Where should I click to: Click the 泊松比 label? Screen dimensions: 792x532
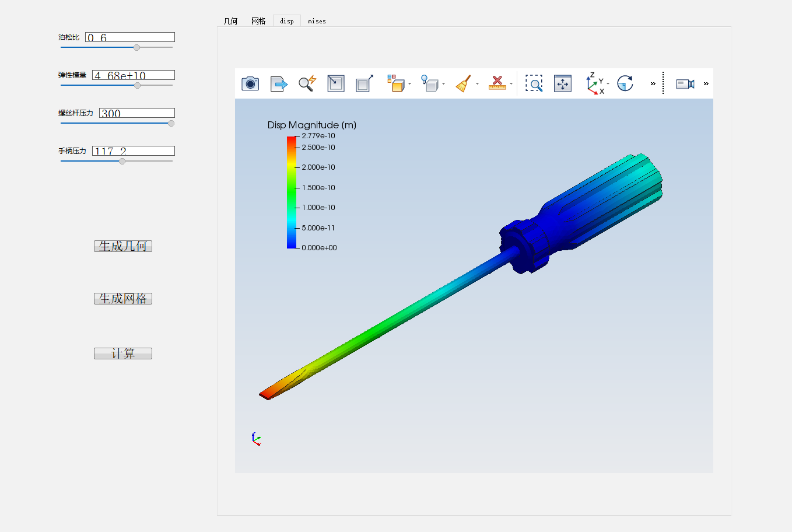(69, 37)
